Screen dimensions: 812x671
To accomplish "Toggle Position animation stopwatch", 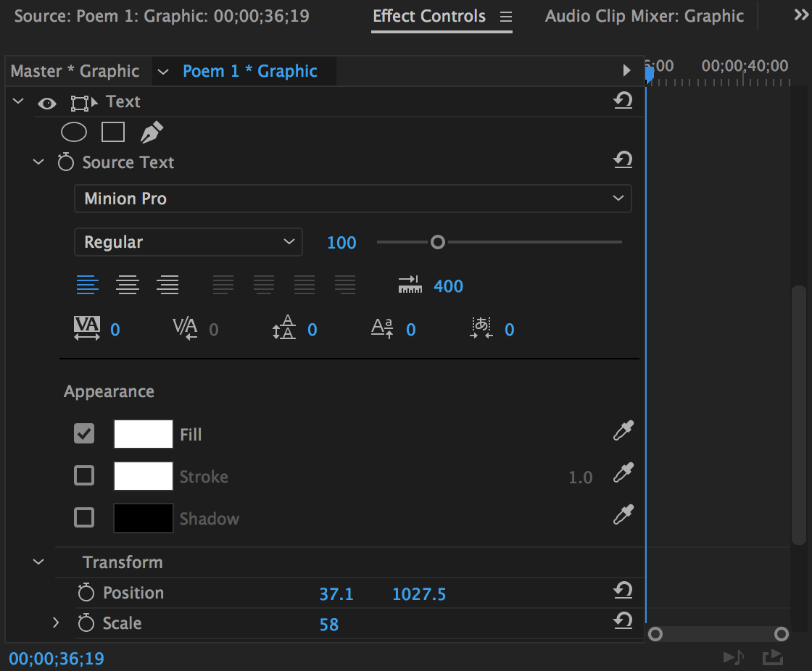I will point(86,592).
